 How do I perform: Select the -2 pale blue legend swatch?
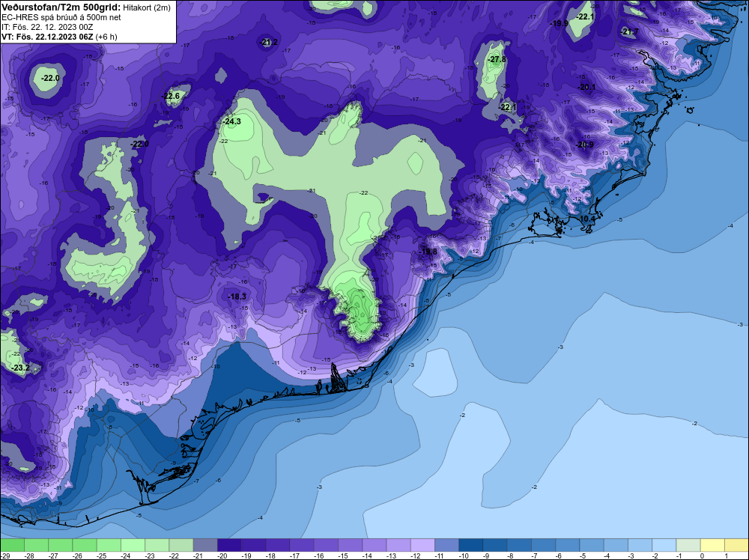tap(664, 545)
